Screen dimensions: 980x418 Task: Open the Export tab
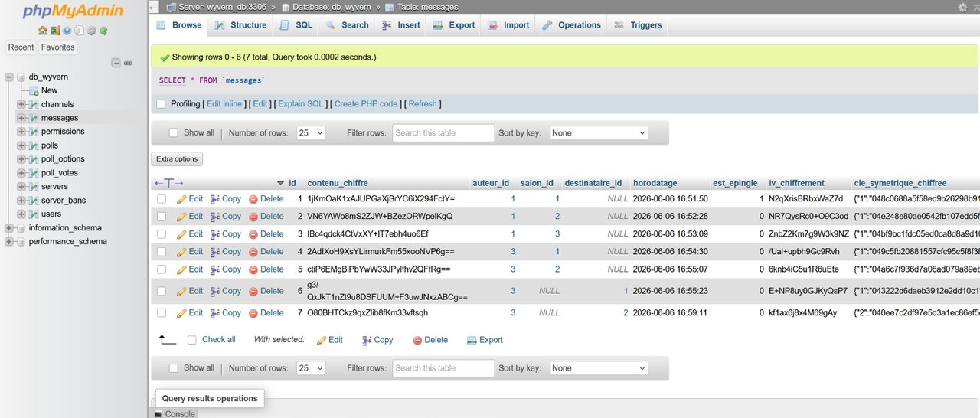click(x=454, y=25)
